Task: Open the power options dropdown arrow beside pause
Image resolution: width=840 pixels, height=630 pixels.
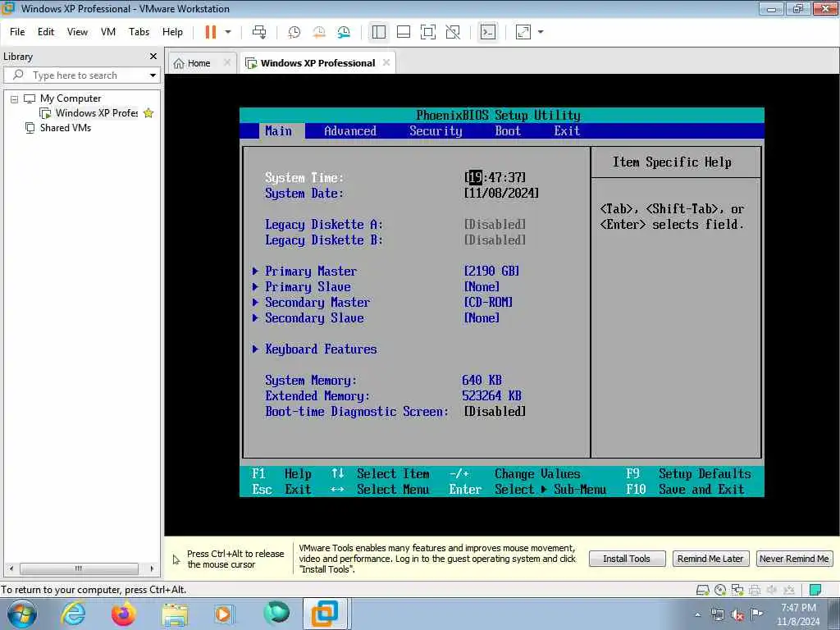Action: pyautogui.click(x=228, y=32)
